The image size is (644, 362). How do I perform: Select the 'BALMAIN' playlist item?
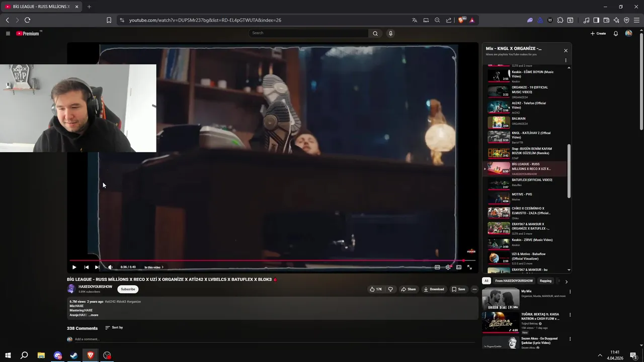click(525, 122)
